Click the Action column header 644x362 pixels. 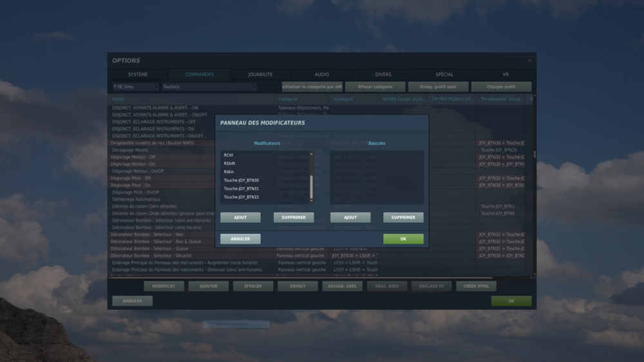click(191, 99)
